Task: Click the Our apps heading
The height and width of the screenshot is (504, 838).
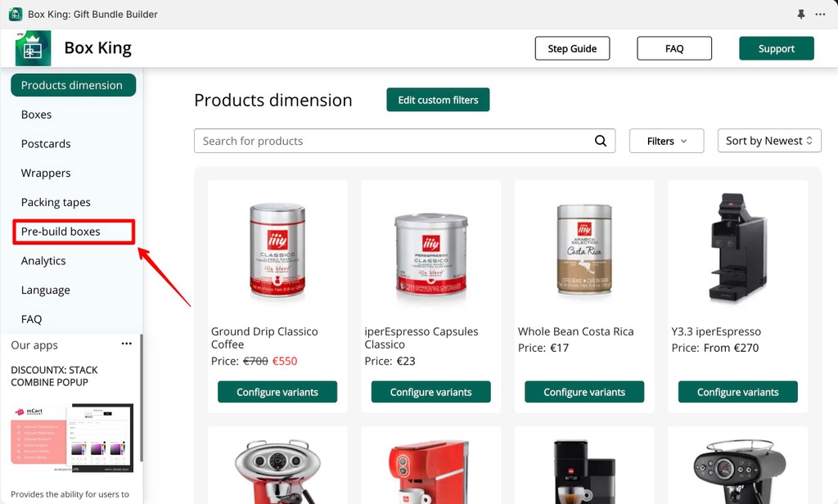Action: (x=34, y=345)
